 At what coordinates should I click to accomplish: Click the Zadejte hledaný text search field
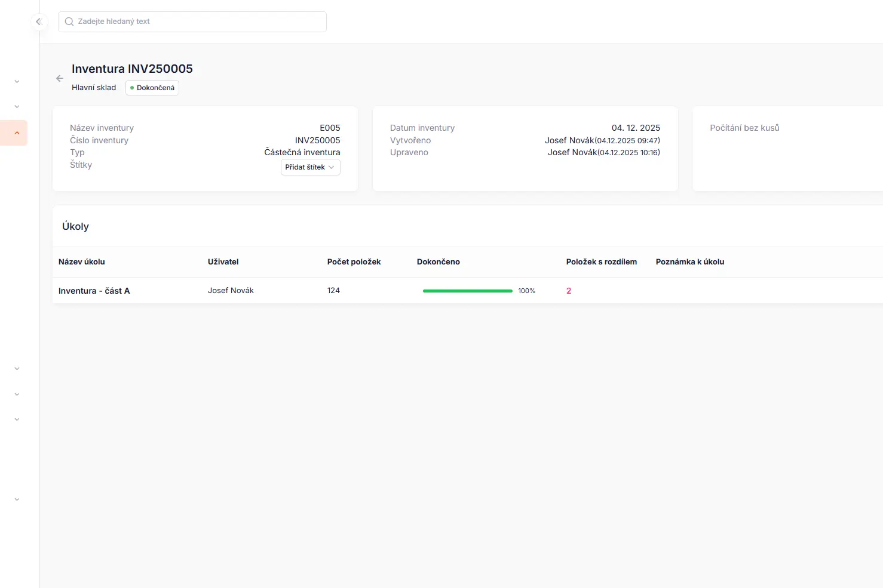tap(192, 21)
